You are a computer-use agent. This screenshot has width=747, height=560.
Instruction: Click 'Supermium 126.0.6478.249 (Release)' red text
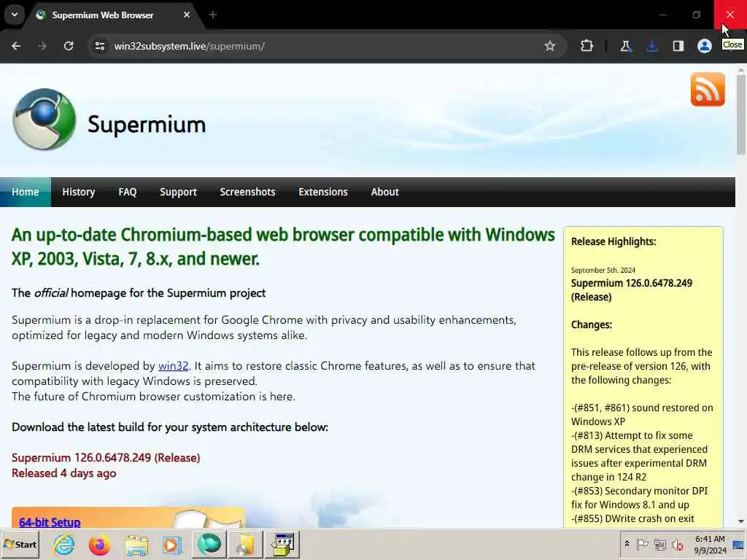coord(106,458)
